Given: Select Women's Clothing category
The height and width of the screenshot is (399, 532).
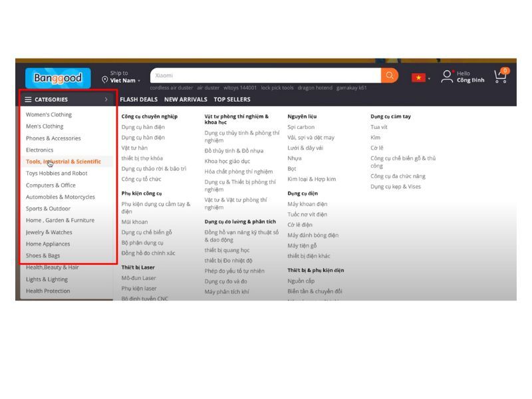Looking at the screenshot, I should 49,114.
